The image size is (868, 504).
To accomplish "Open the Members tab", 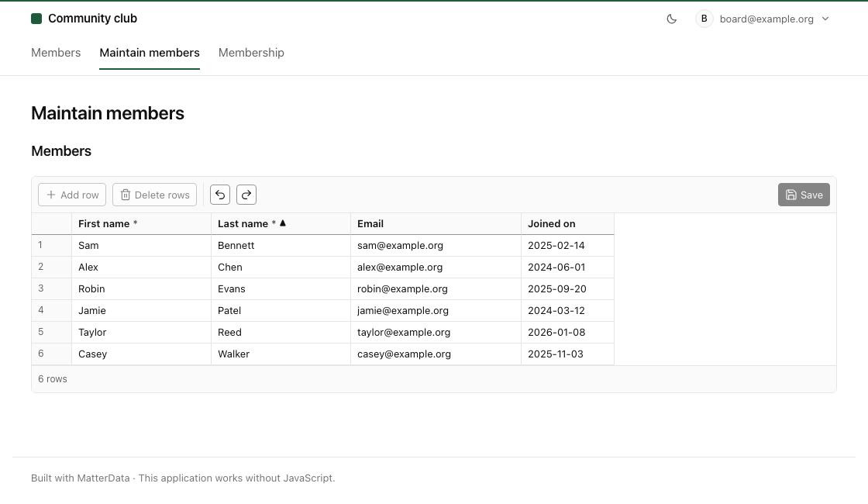I will tap(56, 53).
